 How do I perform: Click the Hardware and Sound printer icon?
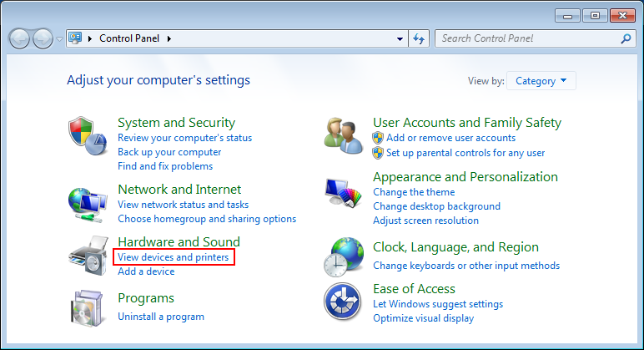(86, 256)
